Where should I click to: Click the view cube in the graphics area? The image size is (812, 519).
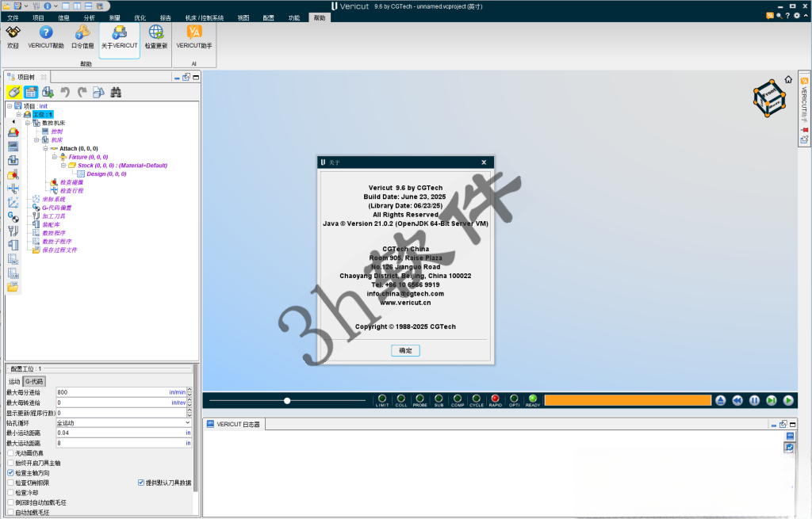(769, 97)
